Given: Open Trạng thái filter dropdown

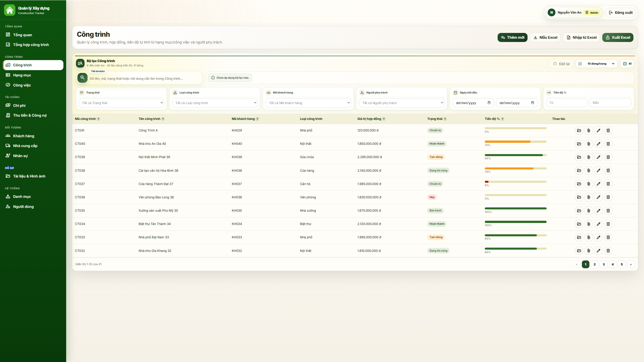Looking at the screenshot, I should click(x=122, y=103).
